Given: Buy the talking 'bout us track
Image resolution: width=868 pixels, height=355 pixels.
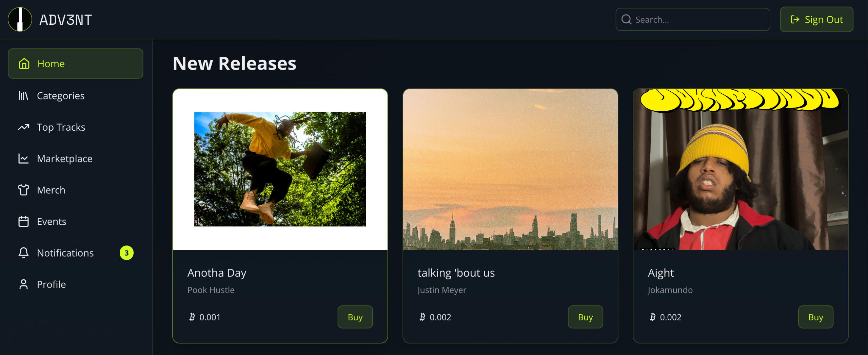Looking at the screenshot, I should click(585, 317).
